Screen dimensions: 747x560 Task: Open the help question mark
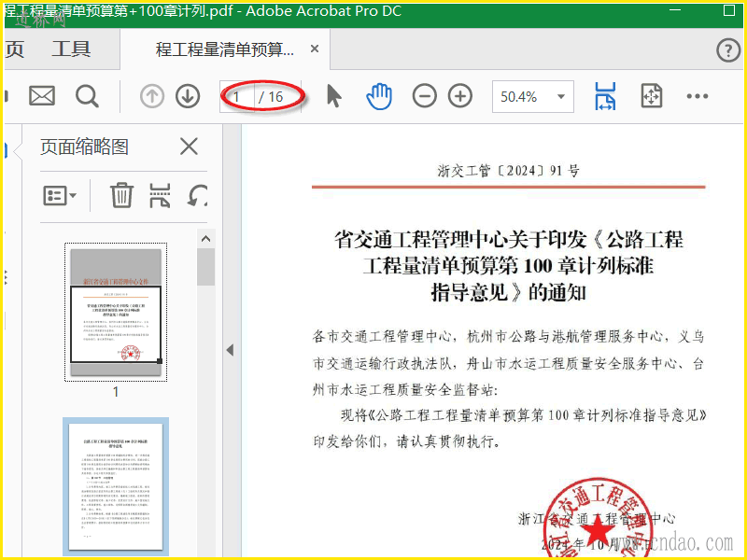pos(728,49)
